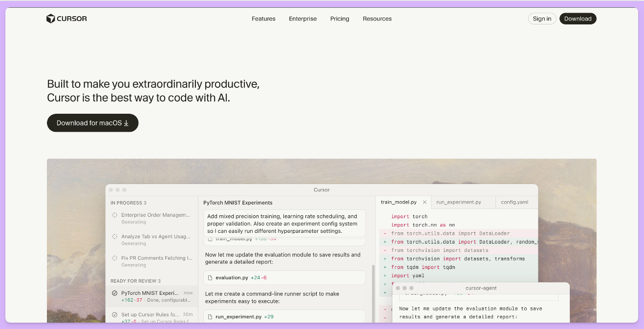This screenshot has height=329, width=644.
Task: Open the Resources navigation menu
Action: pyautogui.click(x=377, y=19)
